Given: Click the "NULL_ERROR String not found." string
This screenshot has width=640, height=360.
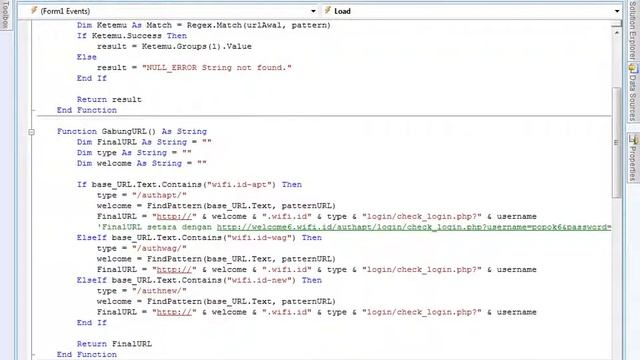Looking at the screenshot, I should [217, 68].
